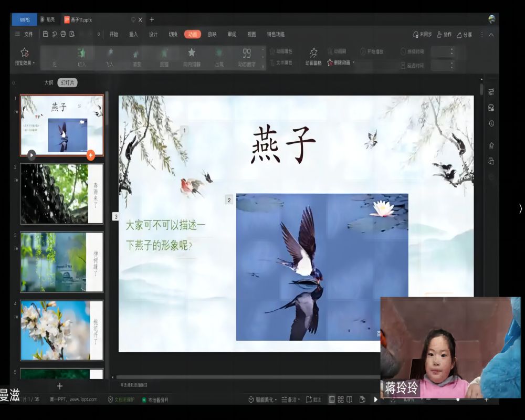The height and width of the screenshot is (420, 525).
Task: Switch to slide sorter grid view
Action: click(x=341, y=400)
